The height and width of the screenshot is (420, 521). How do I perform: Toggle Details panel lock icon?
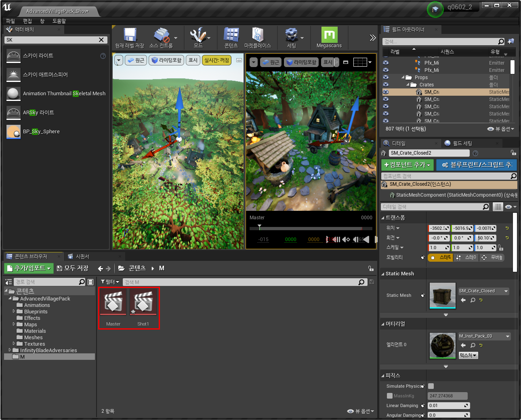pyautogui.click(x=513, y=153)
